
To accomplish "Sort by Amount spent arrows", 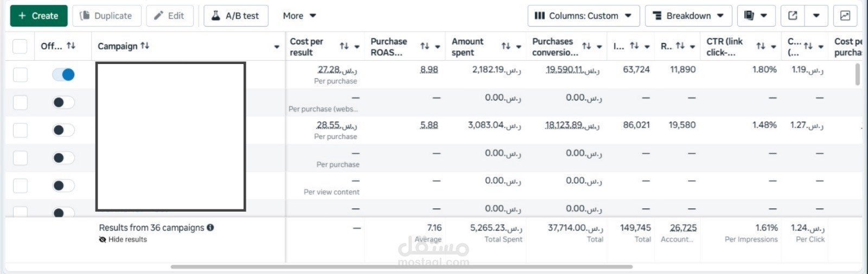I will [506, 47].
